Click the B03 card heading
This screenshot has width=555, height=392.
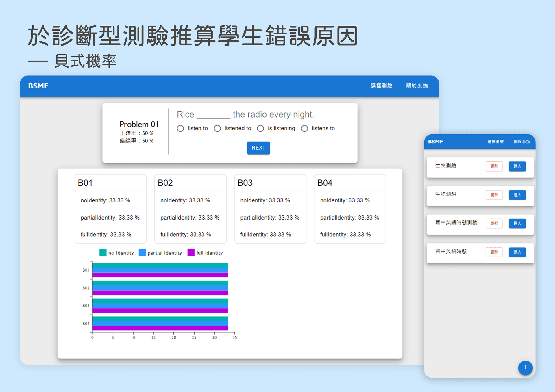[x=245, y=183]
